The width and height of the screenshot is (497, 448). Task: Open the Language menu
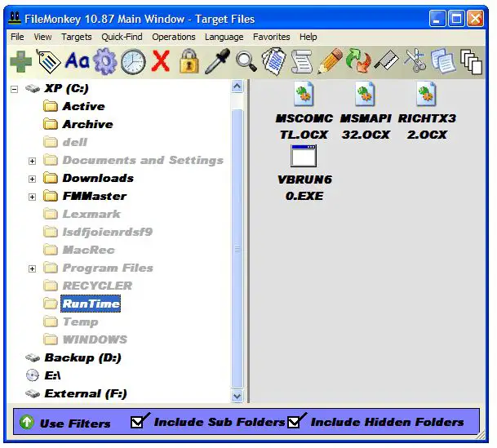click(224, 37)
